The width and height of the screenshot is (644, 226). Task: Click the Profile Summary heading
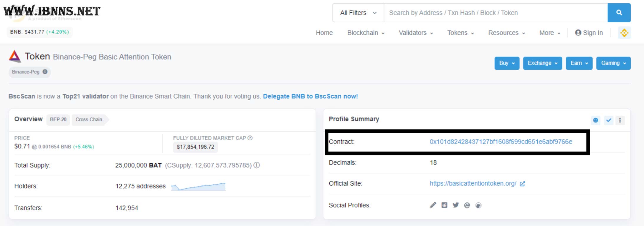tap(354, 119)
